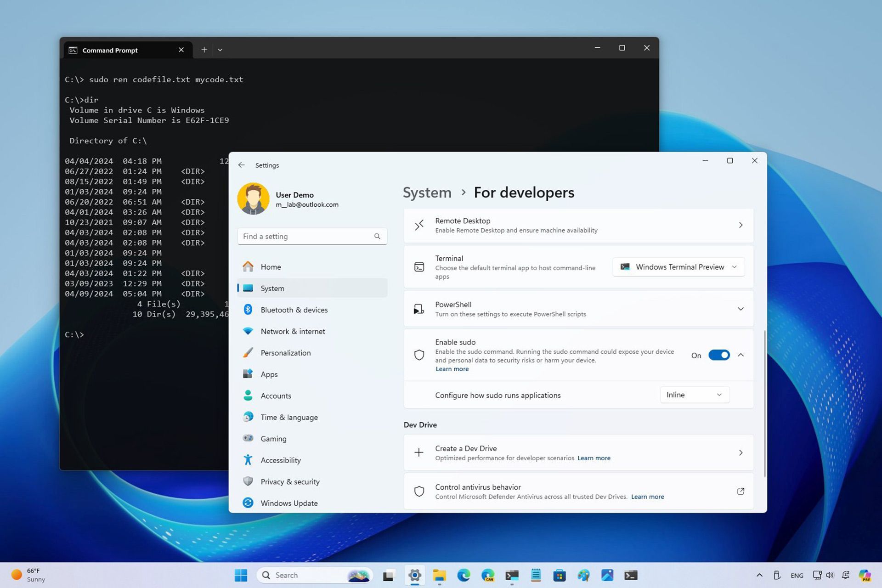Image resolution: width=882 pixels, height=588 pixels.
Task: Click the Enable sudo shield icon
Action: coord(418,354)
